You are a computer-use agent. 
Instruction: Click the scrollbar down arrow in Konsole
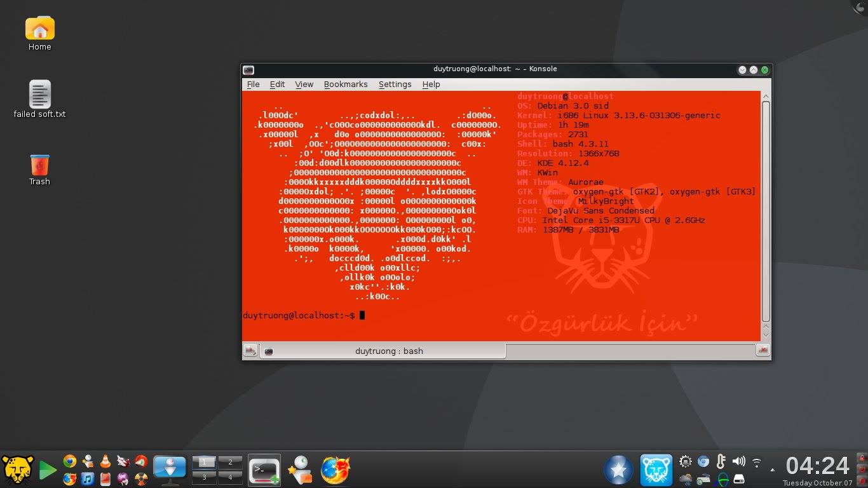766,334
